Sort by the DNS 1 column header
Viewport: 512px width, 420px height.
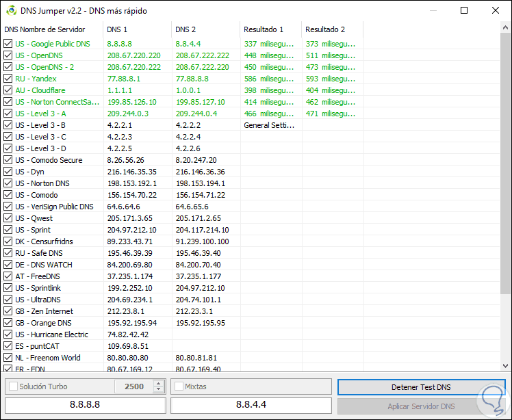click(x=137, y=29)
